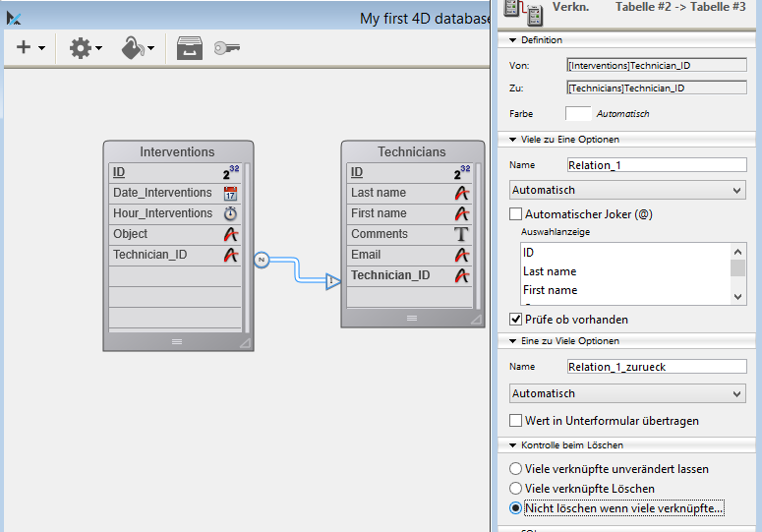
Task: Open the Automatisch dropdown under Relation_1_zurueck
Action: click(x=627, y=393)
